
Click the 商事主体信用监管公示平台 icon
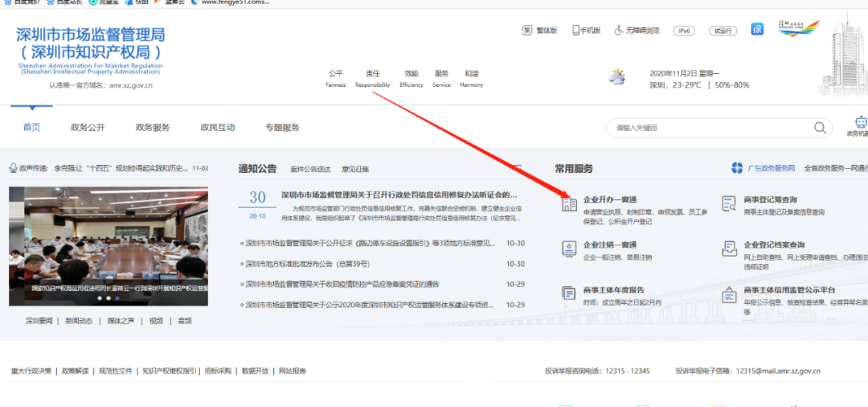[x=729, y=294]
